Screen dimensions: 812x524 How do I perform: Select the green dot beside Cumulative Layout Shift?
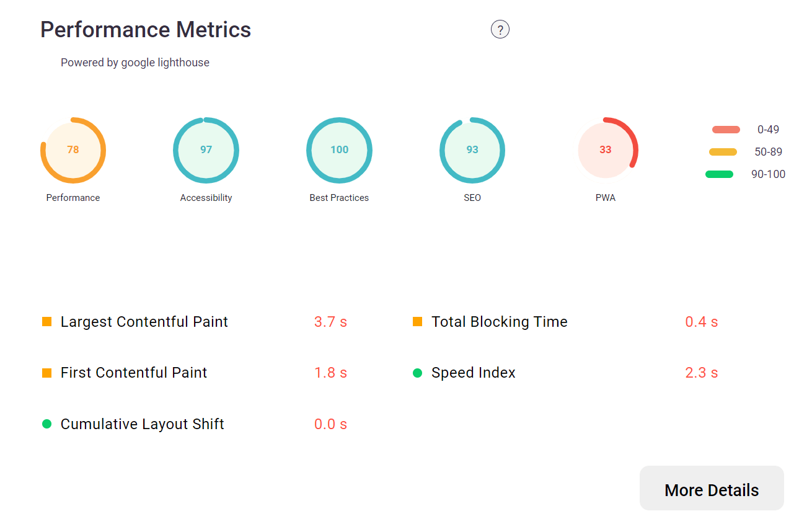[x=46, y=424]
